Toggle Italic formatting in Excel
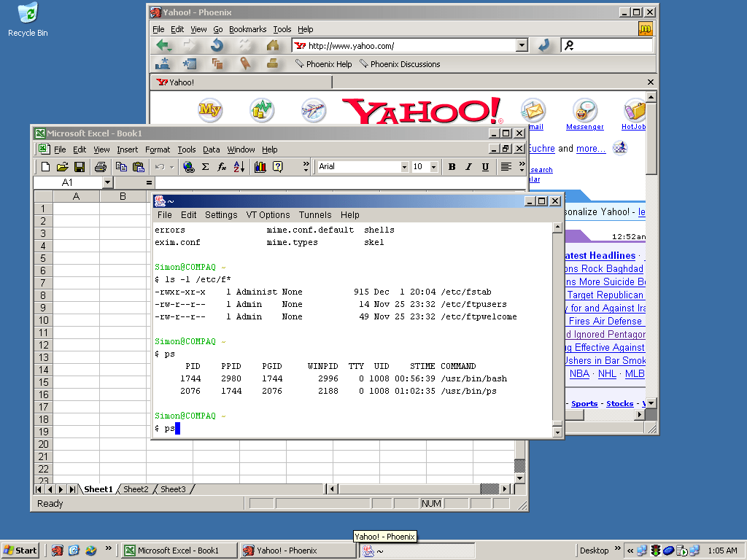 (x=468, y=167)
